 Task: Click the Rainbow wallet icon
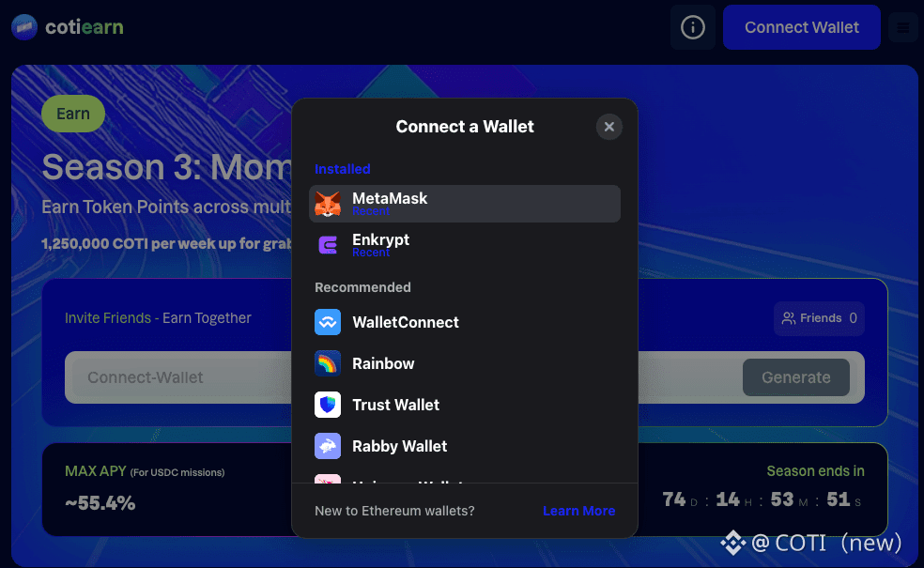(328, 363)
